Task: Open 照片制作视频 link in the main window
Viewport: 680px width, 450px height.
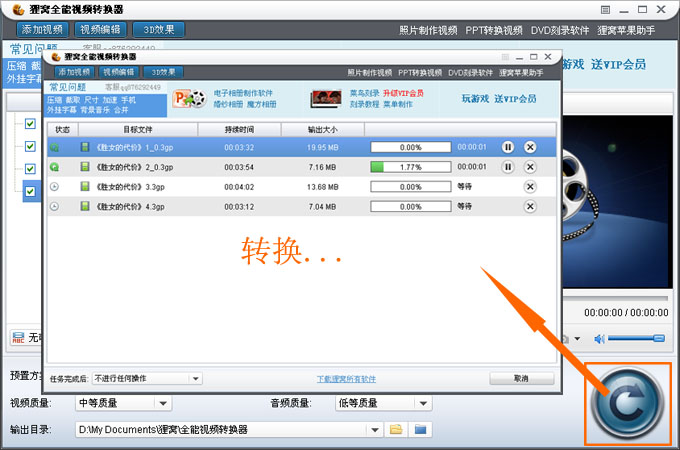Action: pos(428,30)
